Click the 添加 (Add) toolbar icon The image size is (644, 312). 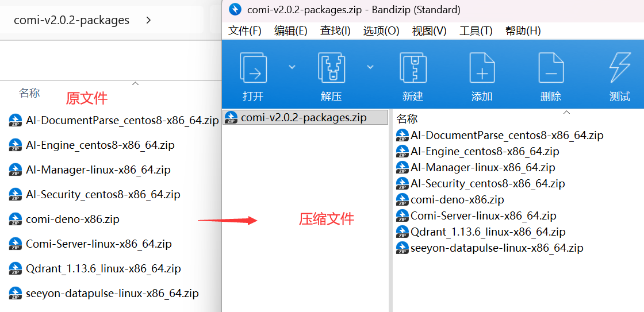coord(482,68)
